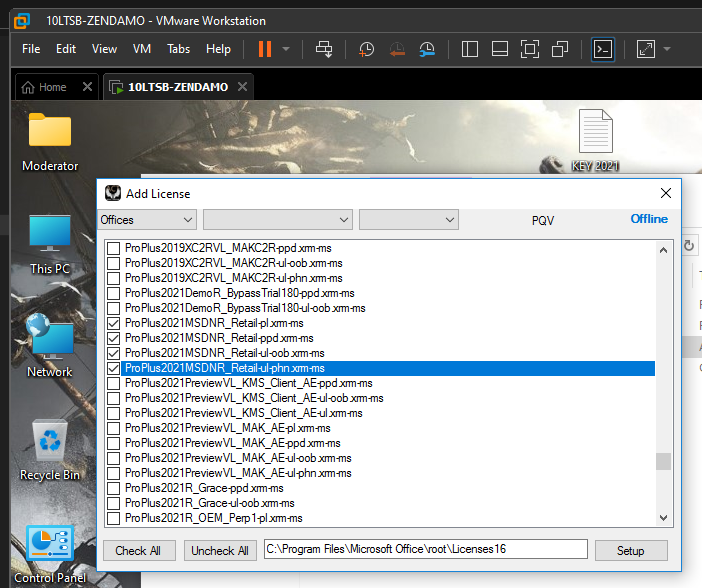Check ProPlus2019XC2RVL_MAKC2R-ppd.xrm-ms
Image resolution: width=702 pixels, height=588 pixels.
tap(114, 248)
